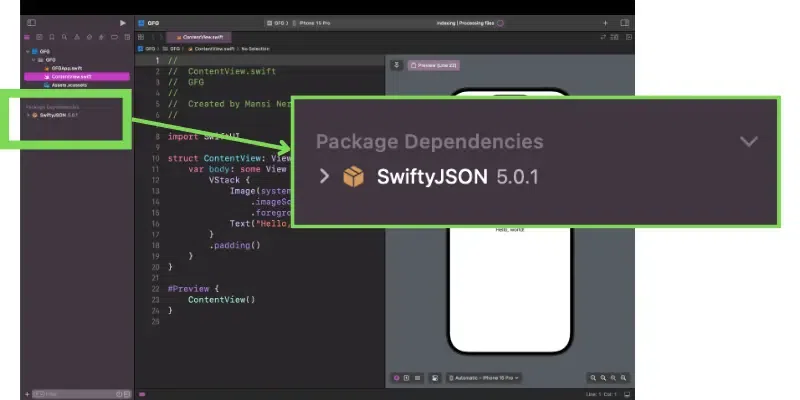Image resolution: width=800 pixels, height=400 pixels.
Task: Run the project with the play button
Action: tap(122, 23)
